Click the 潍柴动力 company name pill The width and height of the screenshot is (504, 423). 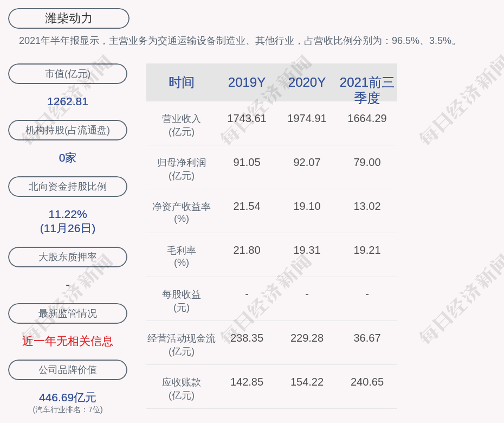[68, 18]
